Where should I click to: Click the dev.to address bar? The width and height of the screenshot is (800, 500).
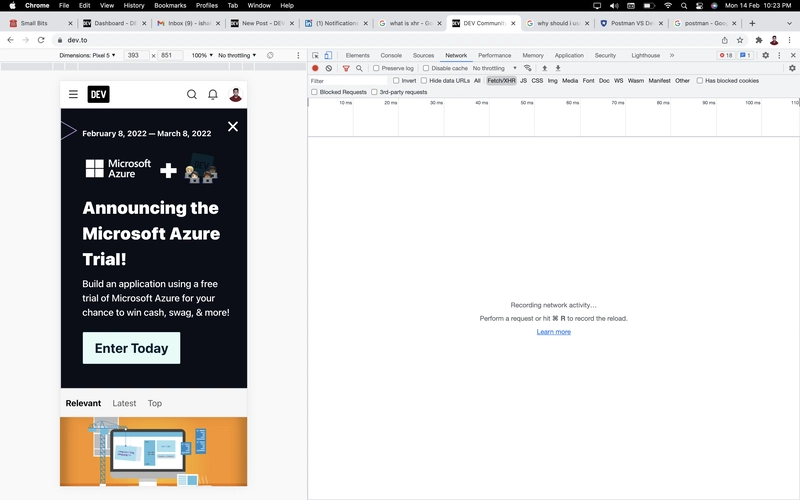(x=383, y=40)
